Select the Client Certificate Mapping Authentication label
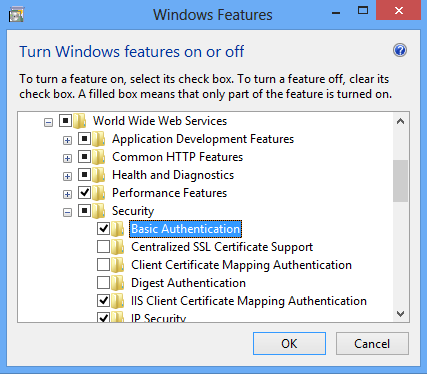The width and height of the screenshot is (427, 374). point(241,265)
